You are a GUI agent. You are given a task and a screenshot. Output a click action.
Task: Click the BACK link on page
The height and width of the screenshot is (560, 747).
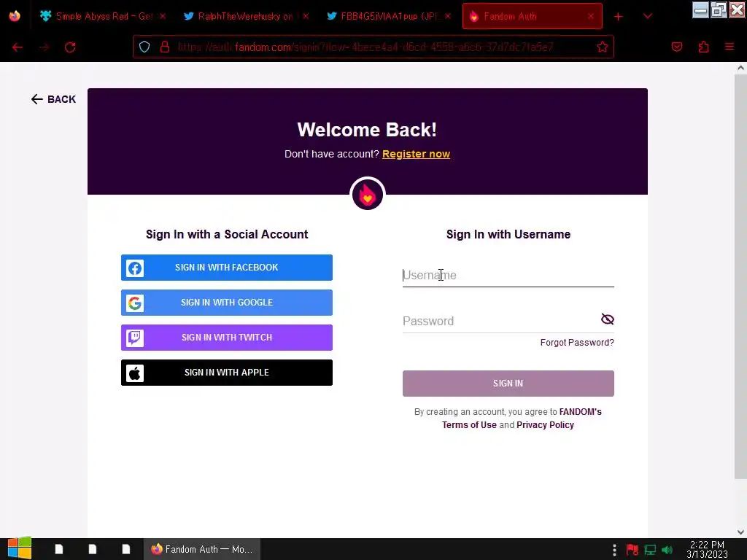(x=53, y=99)
